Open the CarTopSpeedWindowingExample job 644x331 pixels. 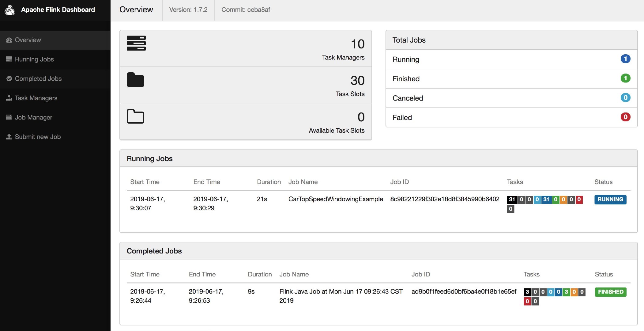[x=336, y=199]
